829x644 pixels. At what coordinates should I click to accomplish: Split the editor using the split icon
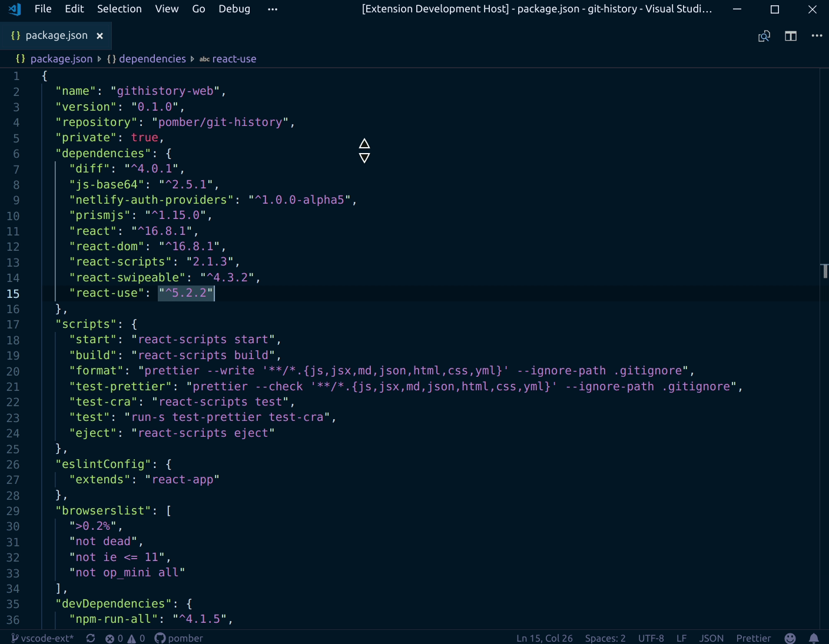tap(790, 36)
